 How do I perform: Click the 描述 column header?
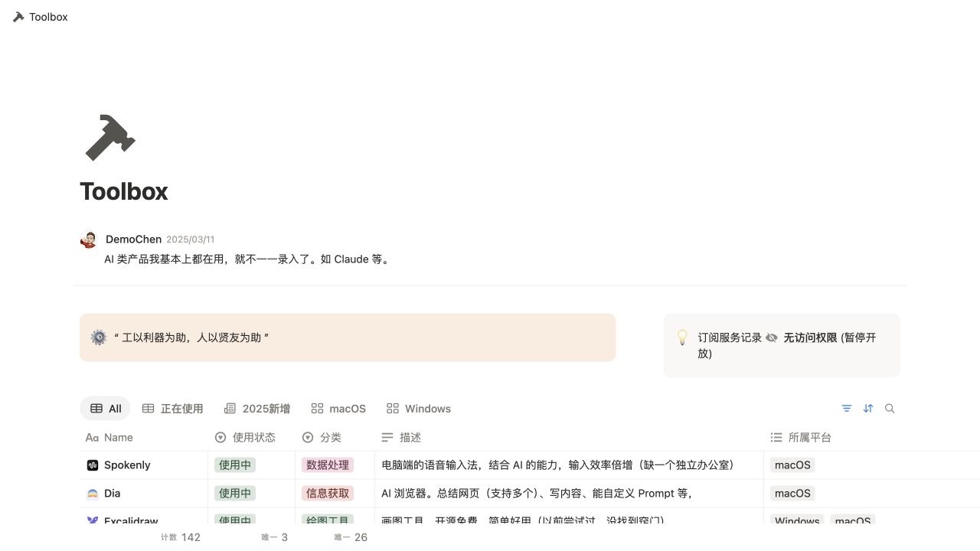[x=569, y=438]
